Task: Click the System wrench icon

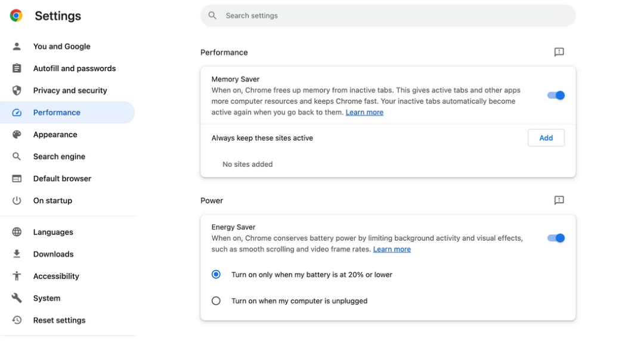Action: (17, 298)
